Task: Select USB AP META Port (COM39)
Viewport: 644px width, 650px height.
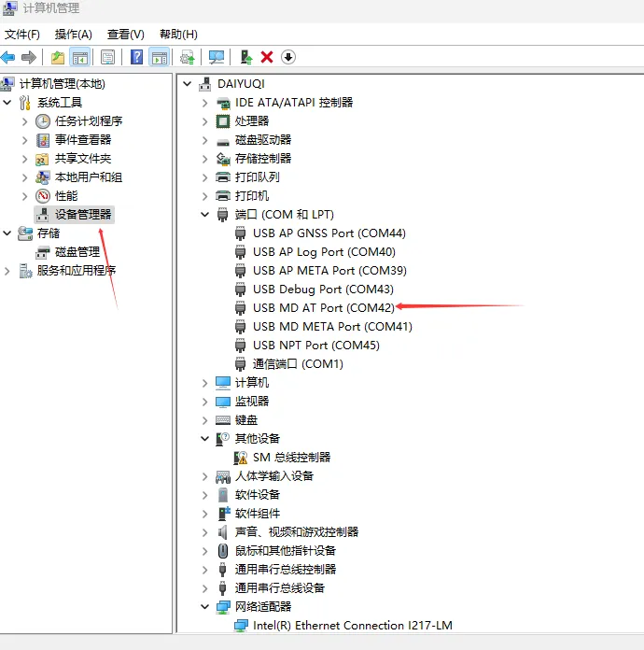Action: [x=329, y=270]
